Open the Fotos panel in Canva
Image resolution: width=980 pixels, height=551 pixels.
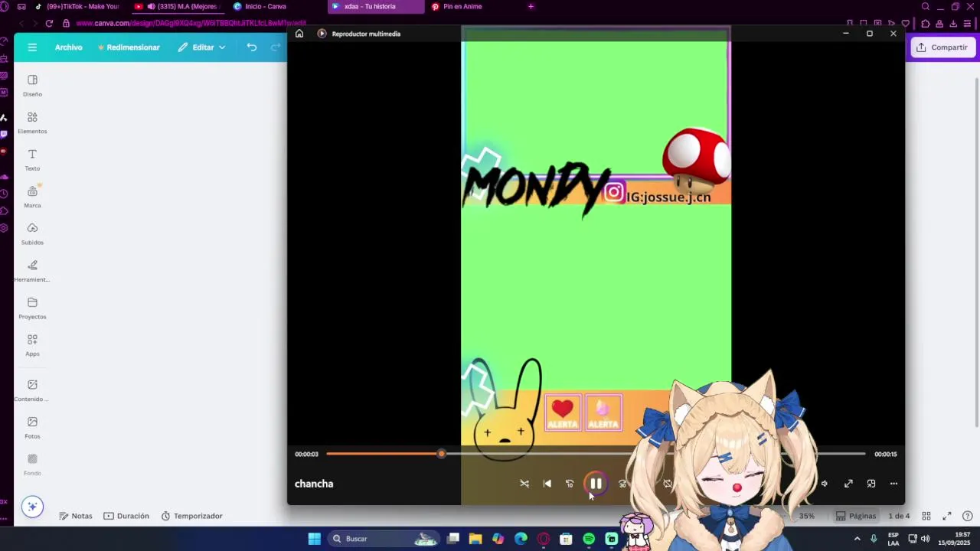[32, 427]
